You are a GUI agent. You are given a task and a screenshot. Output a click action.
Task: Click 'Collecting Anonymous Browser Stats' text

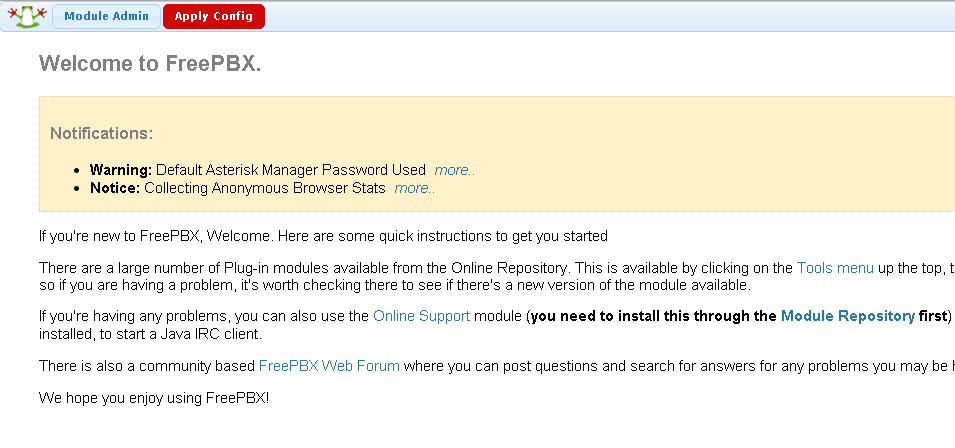point(265,188)
